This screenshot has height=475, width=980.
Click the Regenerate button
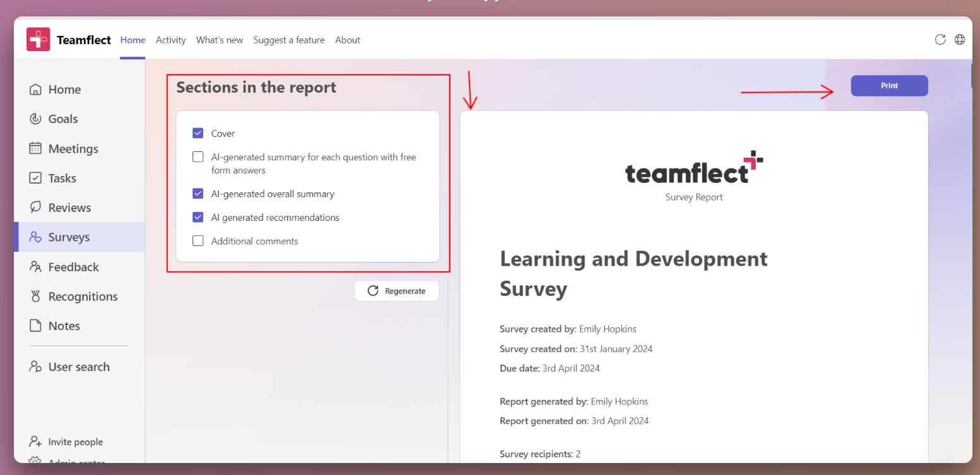[397, 291]
